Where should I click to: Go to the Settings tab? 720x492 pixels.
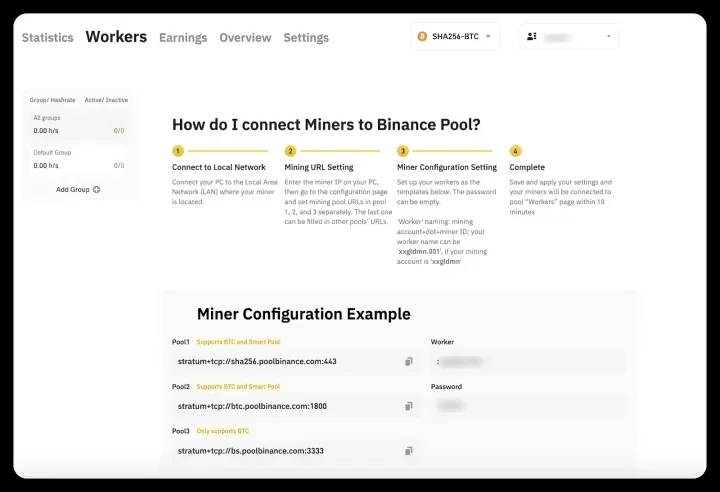pyautogui.click(x=306, y=37)
